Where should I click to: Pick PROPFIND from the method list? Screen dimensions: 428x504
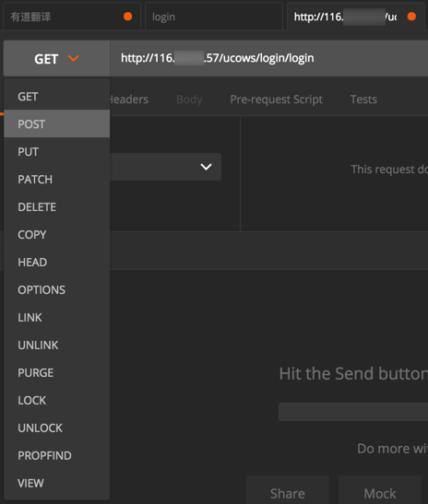pyautogui.click(x=56, y=456)
